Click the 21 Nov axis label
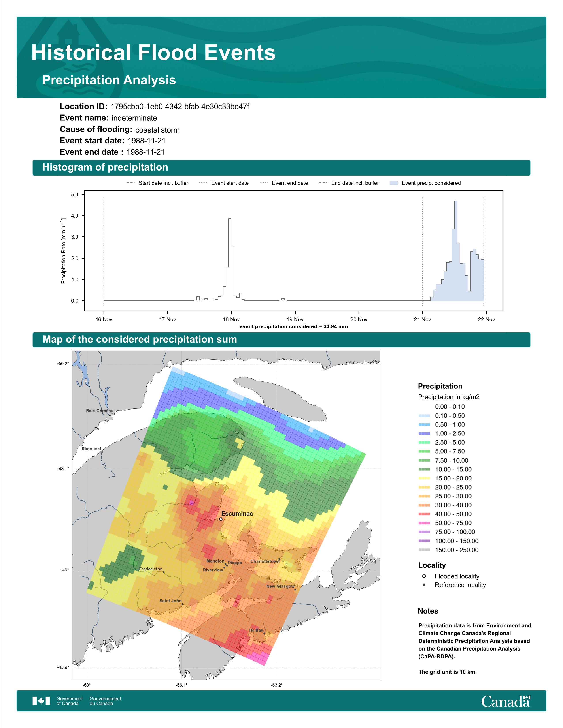This screenshot has height=728, width=563. pos(422,319)
